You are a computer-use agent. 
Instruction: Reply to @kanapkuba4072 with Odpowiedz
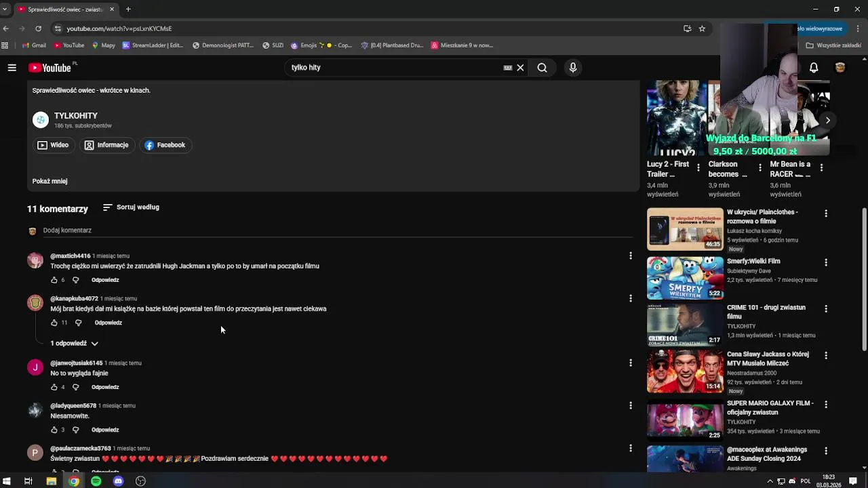108,323
